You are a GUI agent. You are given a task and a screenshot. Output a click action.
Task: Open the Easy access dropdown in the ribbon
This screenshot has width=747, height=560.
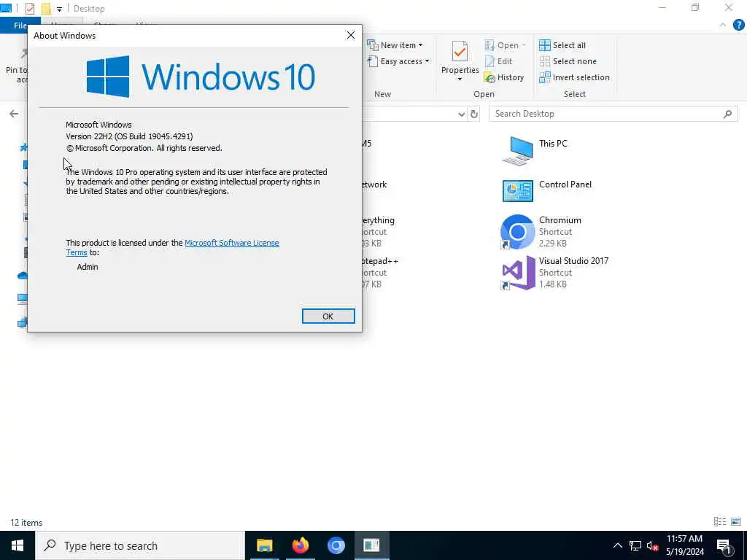[x=398, y=61]
